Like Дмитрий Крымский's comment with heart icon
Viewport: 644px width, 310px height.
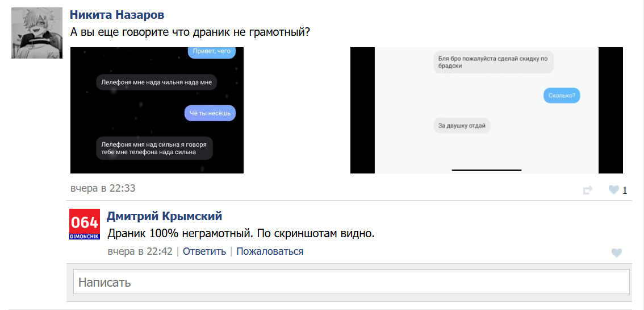pos(617,253)
